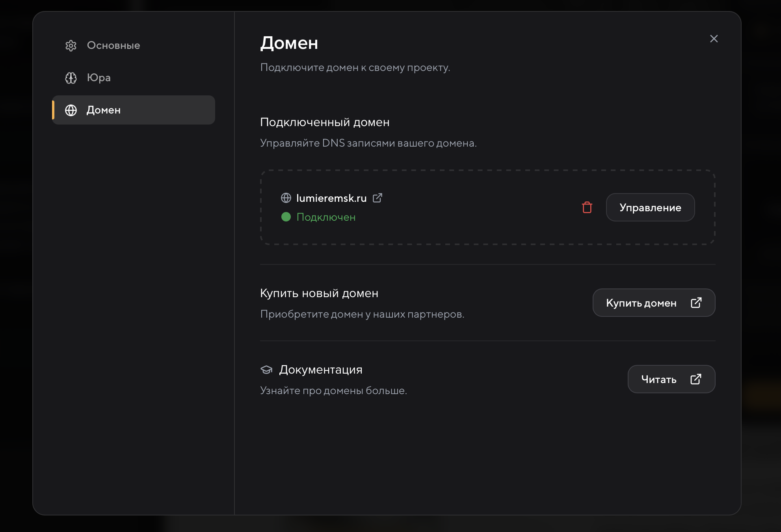Click the Подключен status text
This screenshot has width=781, height=532.
(x=326, y=217)
